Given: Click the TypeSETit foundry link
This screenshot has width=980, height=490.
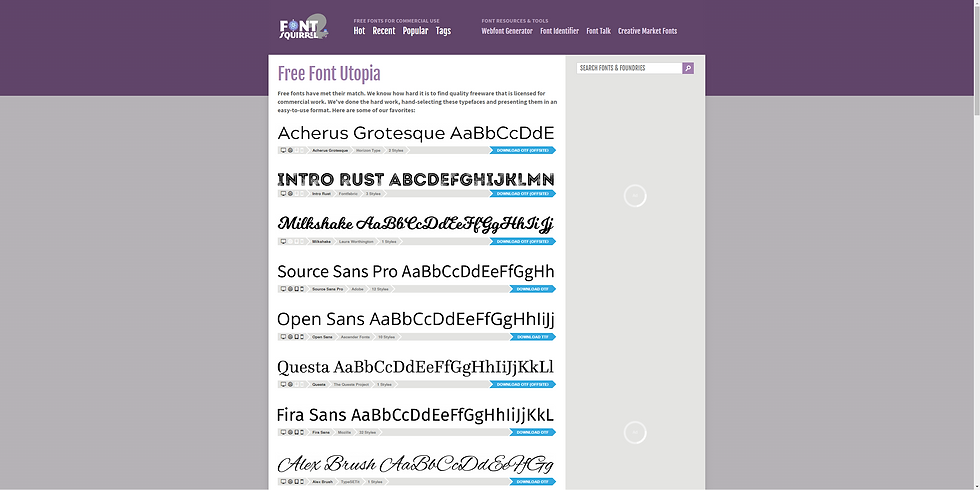Looking at the screenshot, I should click(348, 482).
